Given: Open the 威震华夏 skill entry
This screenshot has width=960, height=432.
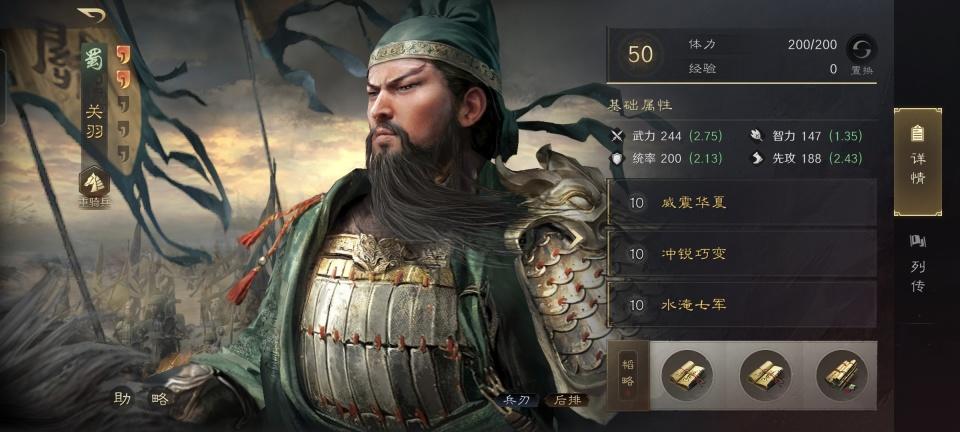Looking at the screenshot, I should (742, 203).
